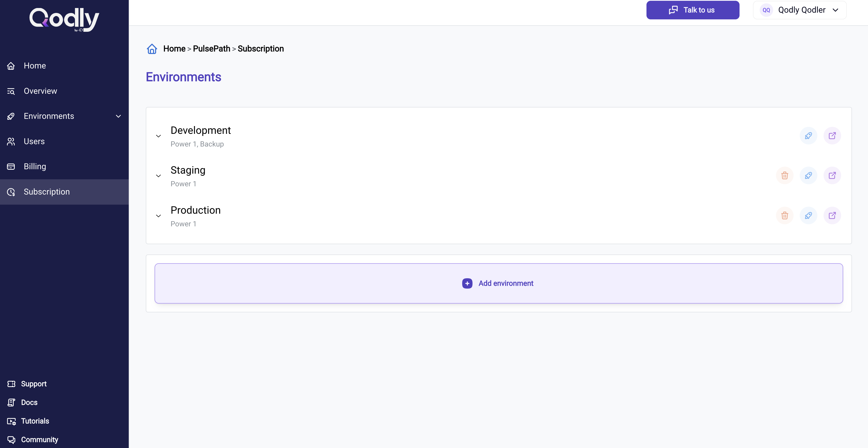Click the 'Power 1, Backup' text

(197, 144)
